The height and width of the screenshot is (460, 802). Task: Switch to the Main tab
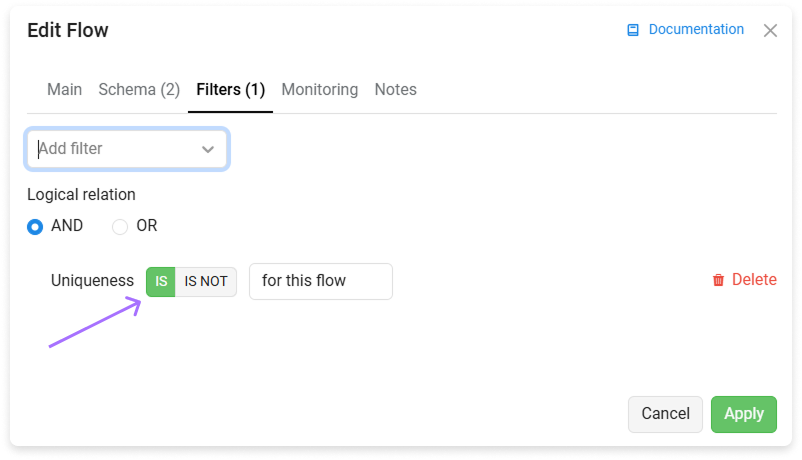64,90
